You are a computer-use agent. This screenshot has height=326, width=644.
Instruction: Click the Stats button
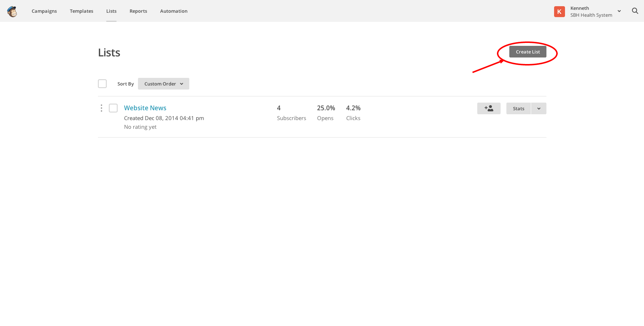pyautogui.click(x=518, y=108)
